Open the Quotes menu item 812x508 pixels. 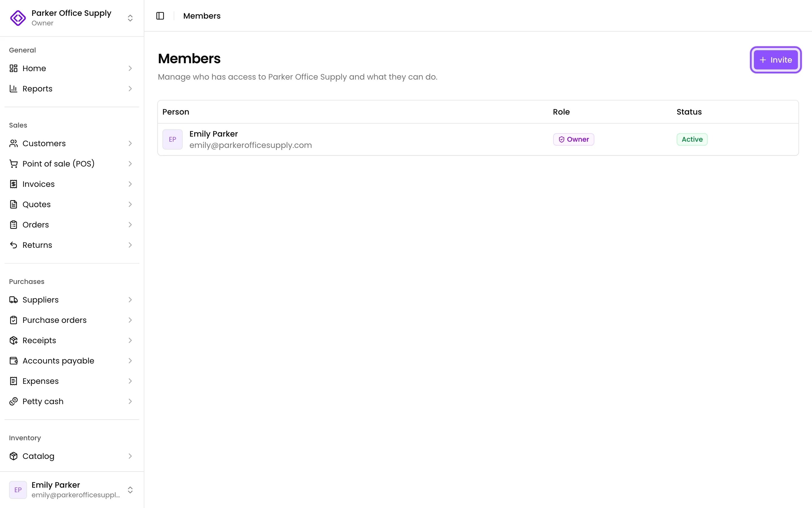72,204
